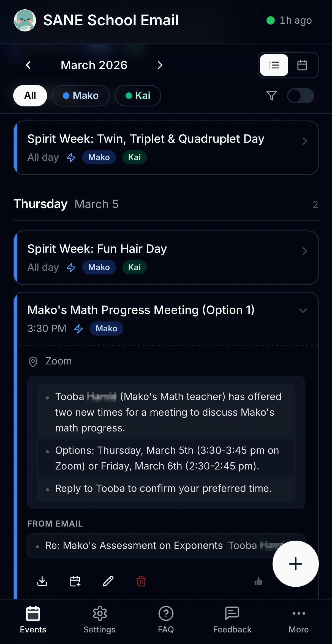
Task: Switch to calendar view icon
Action: [302, 65]
